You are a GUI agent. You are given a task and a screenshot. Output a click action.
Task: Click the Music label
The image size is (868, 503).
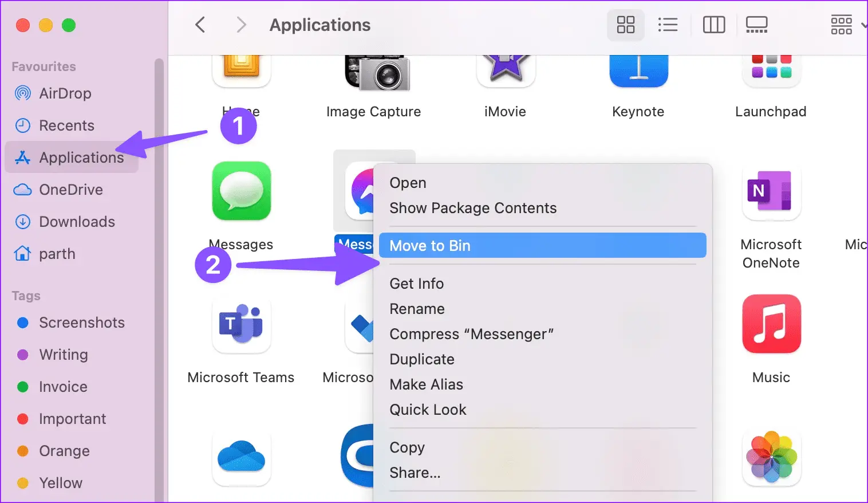(771, 378)
